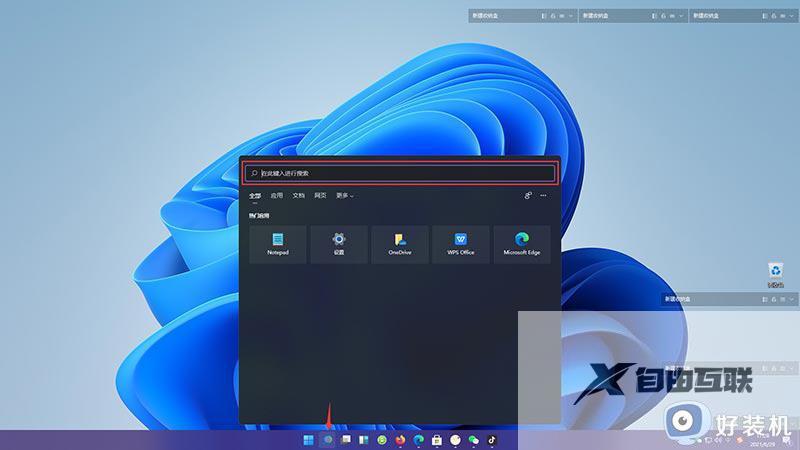Open Notepad from the top apps

[x=278, y=244]
